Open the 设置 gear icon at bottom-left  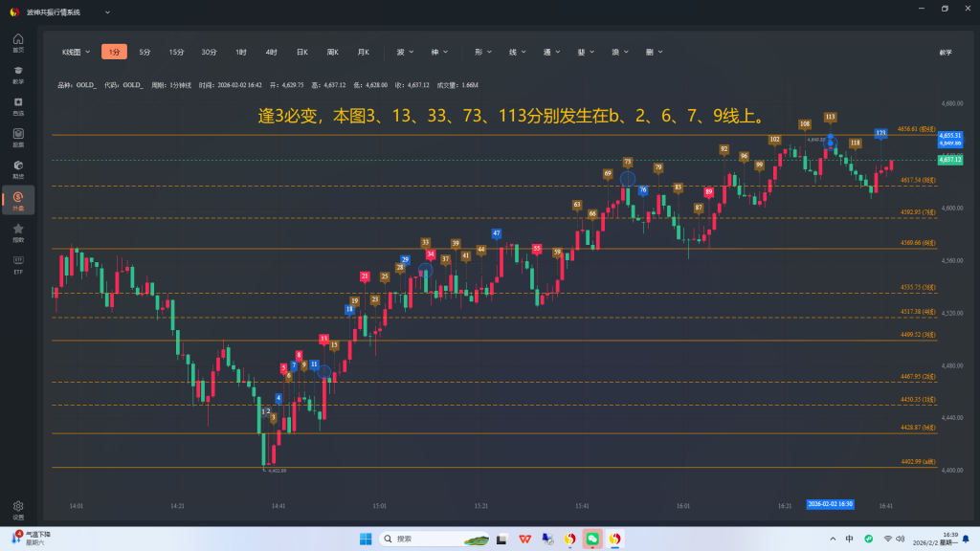click(x=18, y=509)
